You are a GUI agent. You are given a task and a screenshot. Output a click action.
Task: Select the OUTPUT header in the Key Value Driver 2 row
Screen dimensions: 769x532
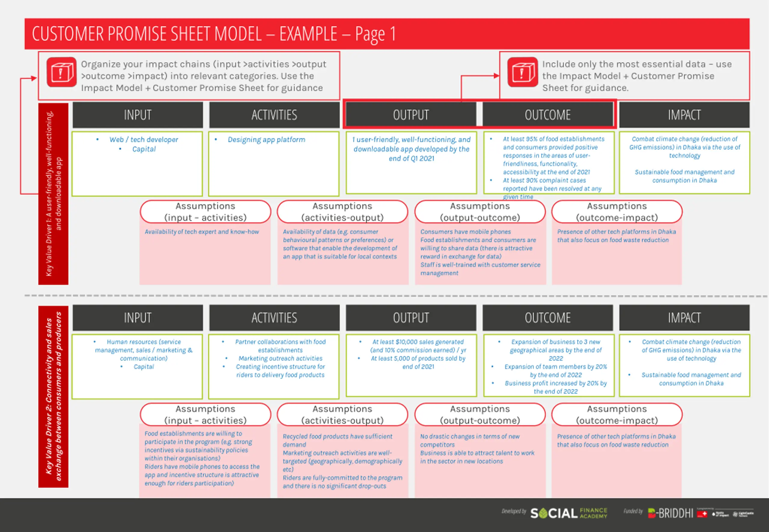click(411, 318)
